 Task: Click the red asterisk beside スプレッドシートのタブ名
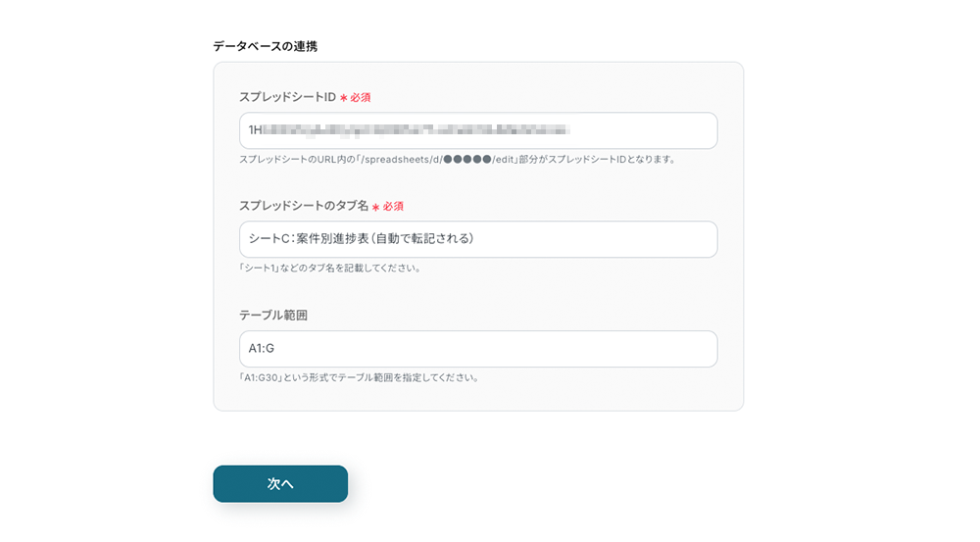click(375, 207)
